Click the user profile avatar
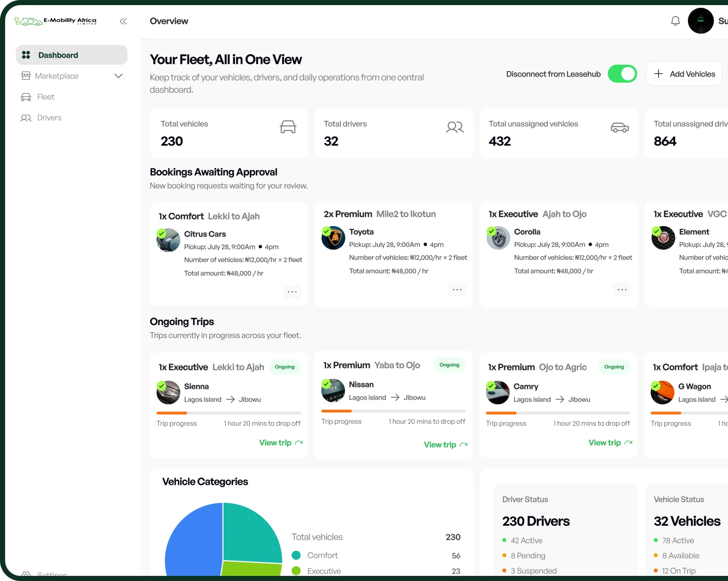The width and height of the screenshot is (728, 581). [x=701, y=21]
